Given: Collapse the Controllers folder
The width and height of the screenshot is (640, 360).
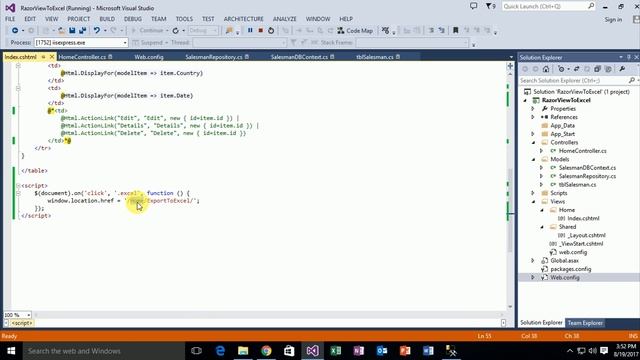Looking at the screenshot, I should 533,142.
